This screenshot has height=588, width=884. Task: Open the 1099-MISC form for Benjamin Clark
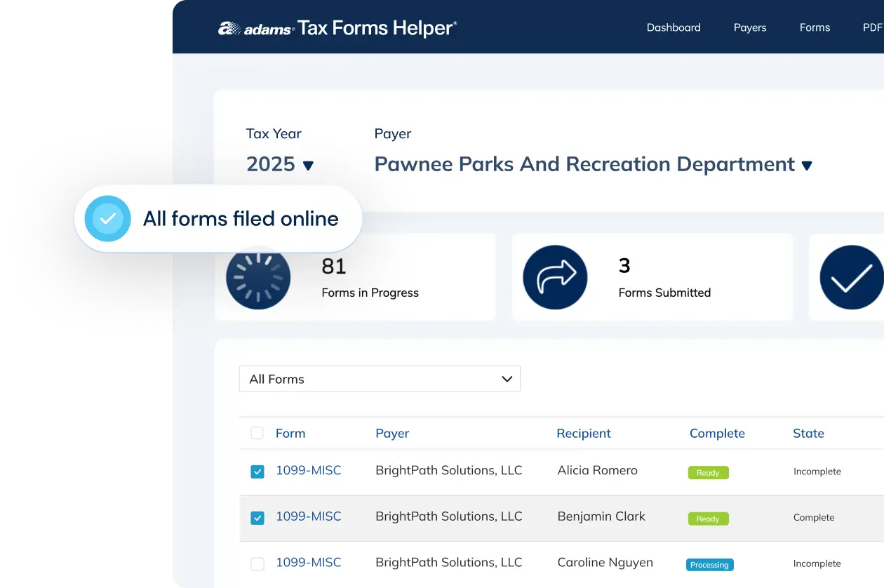pyautogui.click(x=309, y=516)
